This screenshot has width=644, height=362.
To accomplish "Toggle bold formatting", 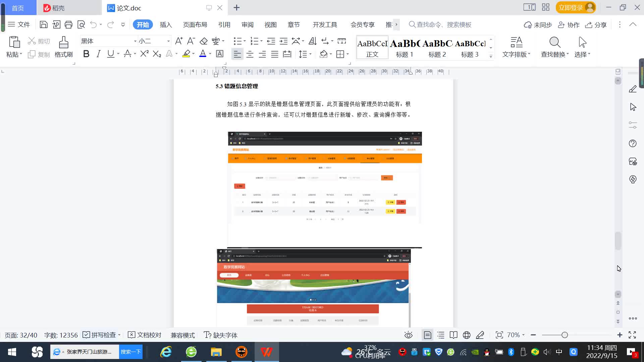I will (x=86, y=54).
